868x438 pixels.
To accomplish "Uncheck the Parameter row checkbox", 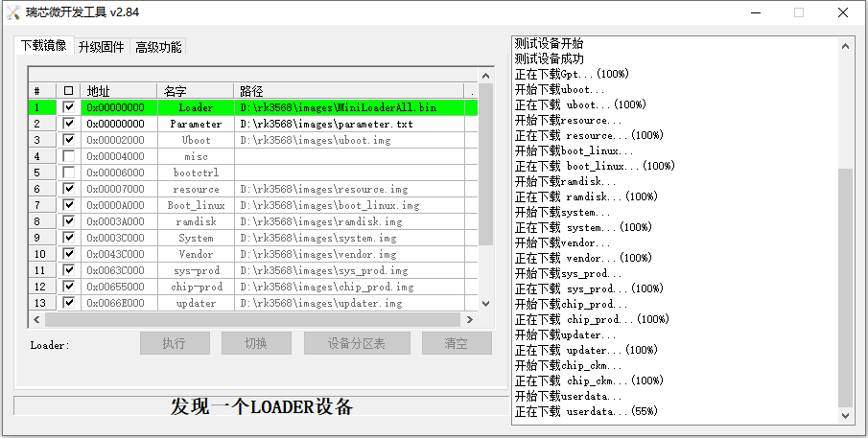I will click(69, 124).
